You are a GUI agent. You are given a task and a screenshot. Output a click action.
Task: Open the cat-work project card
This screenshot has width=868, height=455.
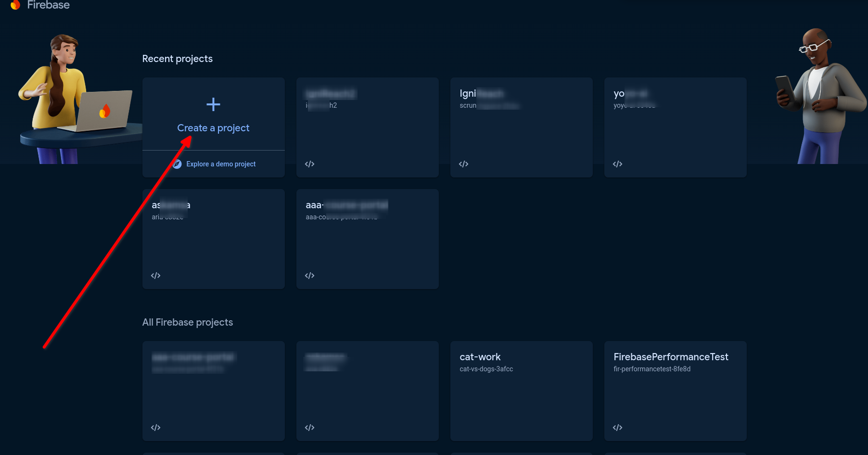tap(522, 391)
